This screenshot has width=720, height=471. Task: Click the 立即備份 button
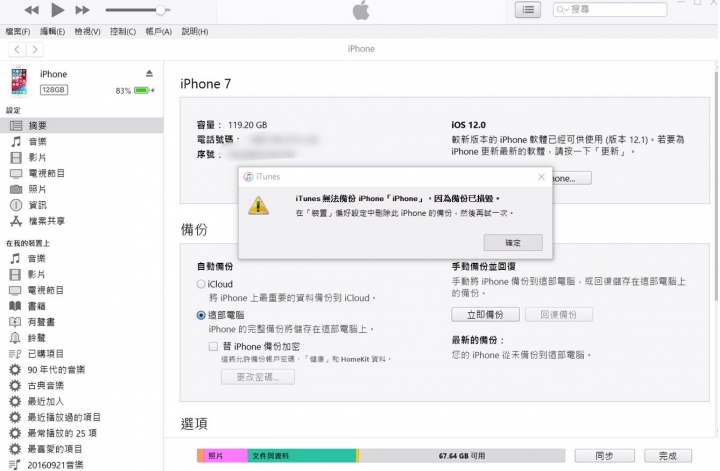(x=485, y=315)
